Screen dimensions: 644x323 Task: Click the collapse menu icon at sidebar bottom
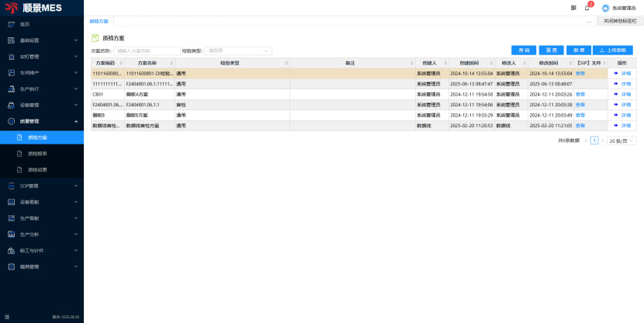coord(8,317)
